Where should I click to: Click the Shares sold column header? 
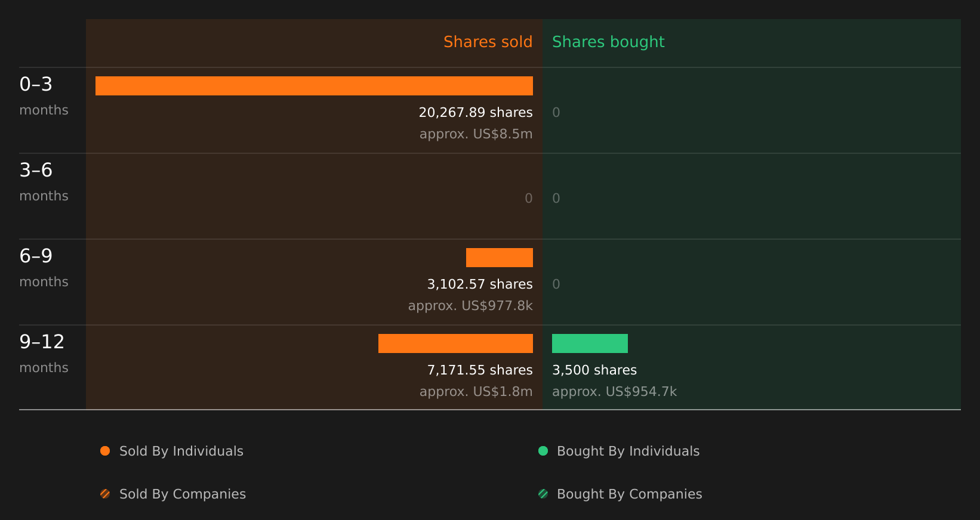488,42
